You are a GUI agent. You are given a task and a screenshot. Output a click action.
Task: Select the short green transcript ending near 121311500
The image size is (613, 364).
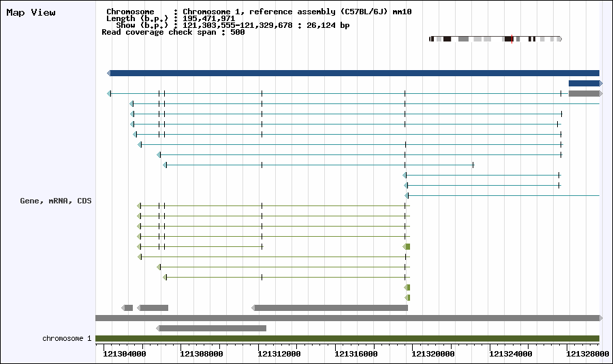pos(200,246)
